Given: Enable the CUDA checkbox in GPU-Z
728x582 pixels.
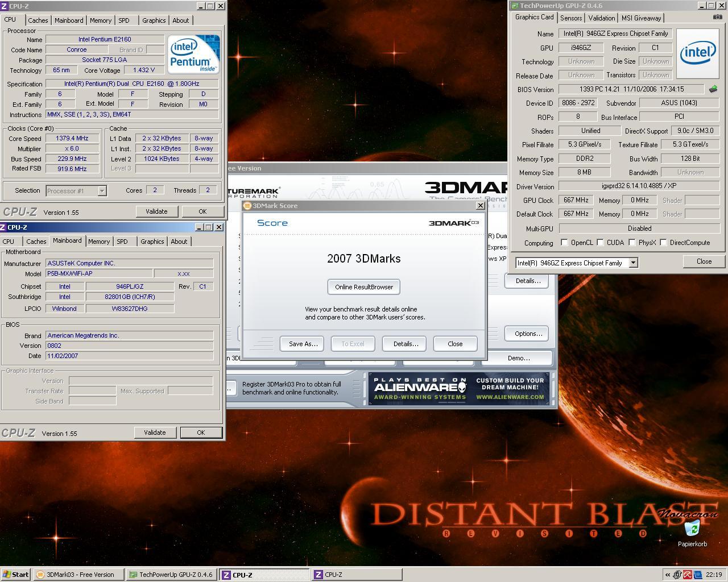Looking at the screenshot, I should click(600, 243).
